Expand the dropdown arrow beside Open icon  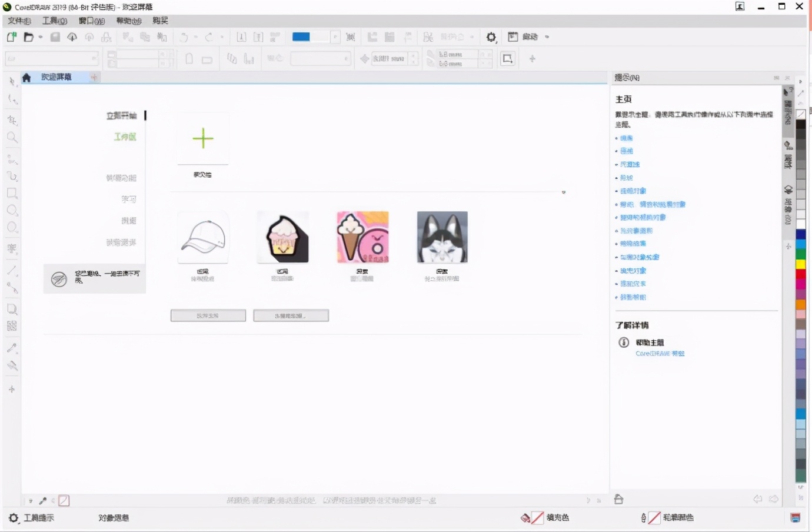(41, 37)
